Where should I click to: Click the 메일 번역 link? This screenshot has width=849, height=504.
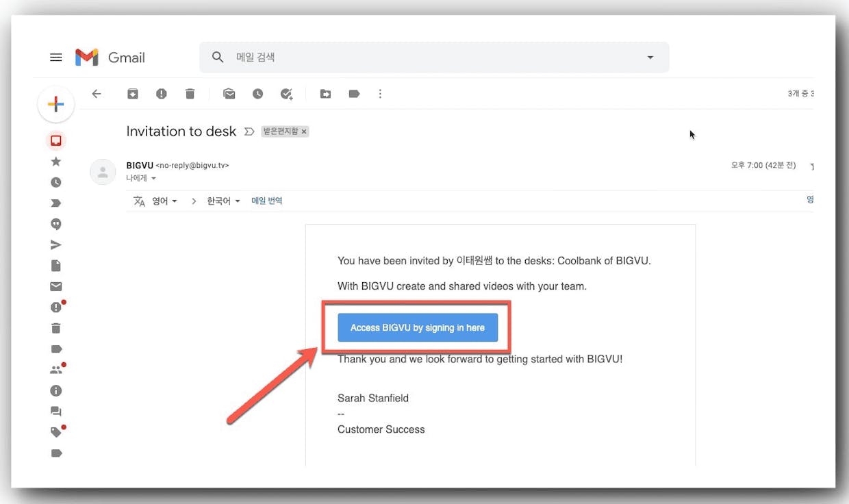tap(267, 201)
